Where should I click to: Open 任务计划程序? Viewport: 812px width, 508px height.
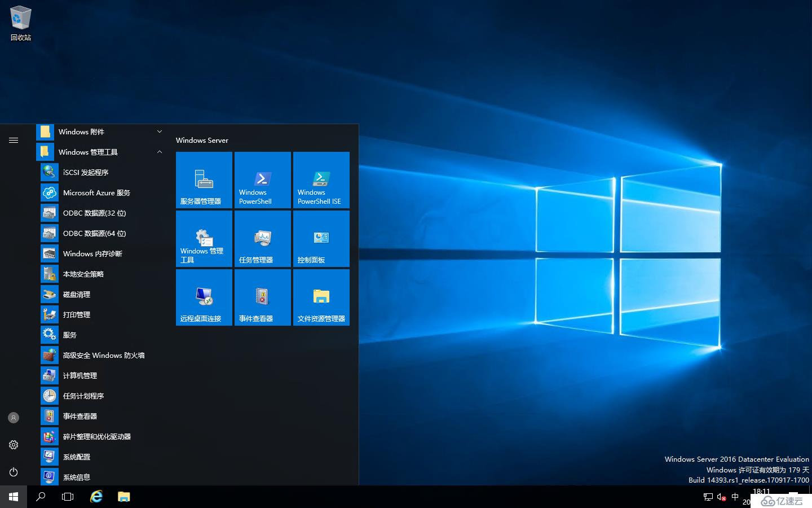coord(101,396)
